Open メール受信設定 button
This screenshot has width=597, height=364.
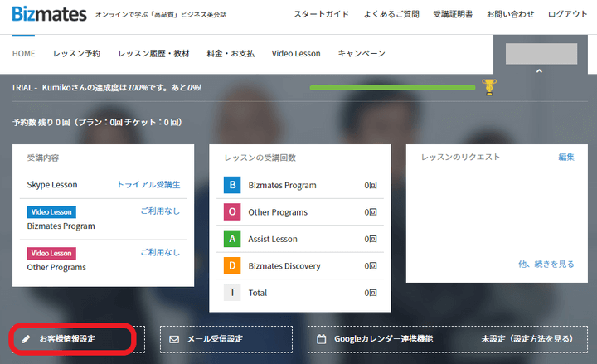(x=226, y=339)
